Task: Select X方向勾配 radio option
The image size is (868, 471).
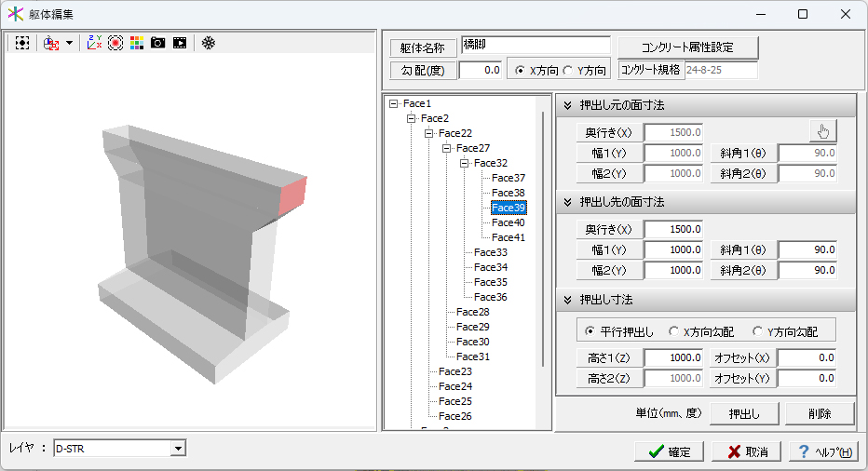Action: pyautogui.click(x=673, y=331)
